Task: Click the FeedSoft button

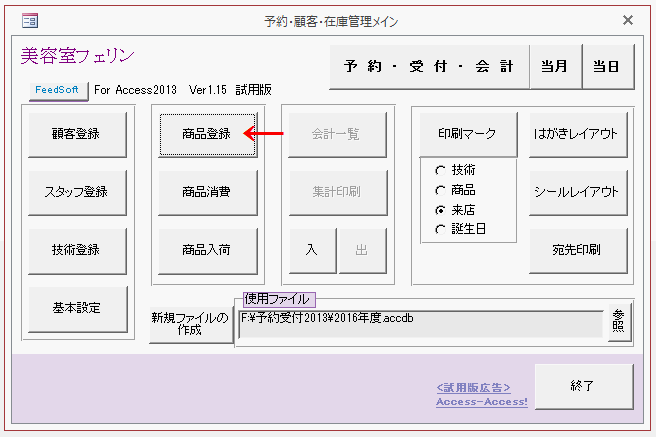Action: click(58, 90)
